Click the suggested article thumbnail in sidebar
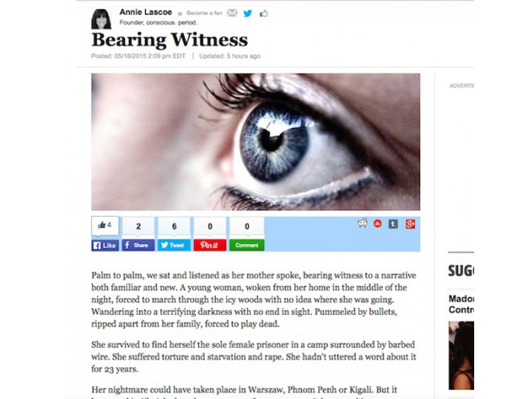Screen dimensions: 532x399 [x=461, y=355]
